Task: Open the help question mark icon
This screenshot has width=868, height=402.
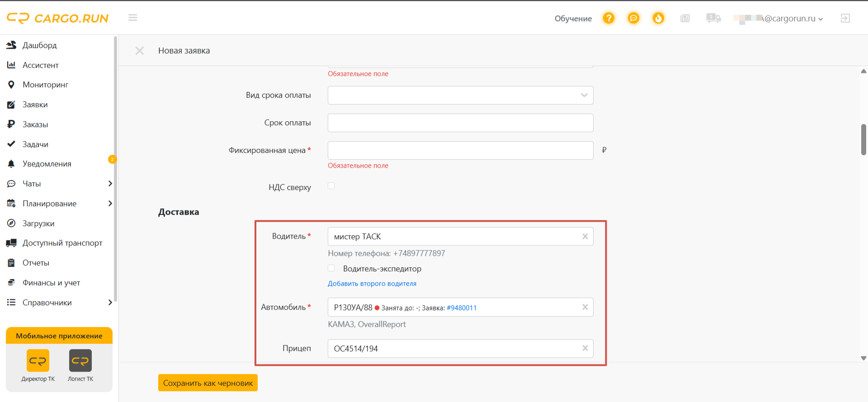Action: point(609,18)
